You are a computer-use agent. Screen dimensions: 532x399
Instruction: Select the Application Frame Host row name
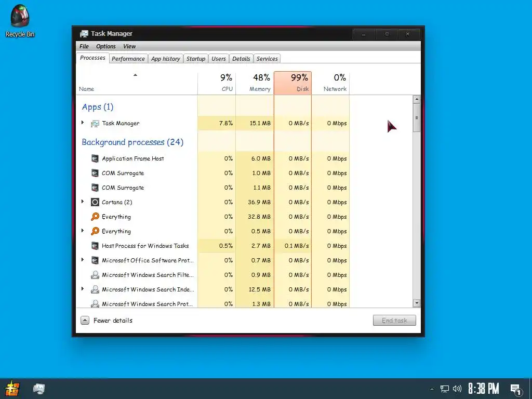coord(133,158)
